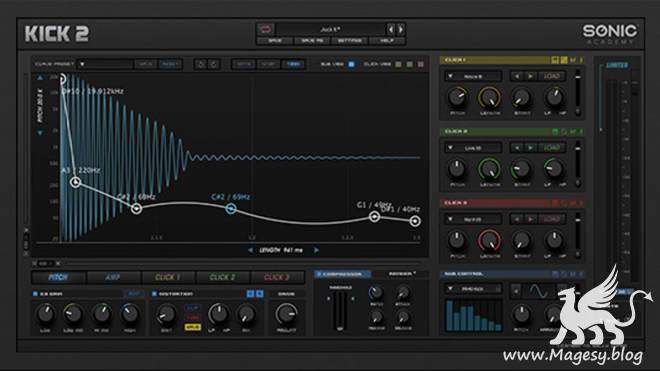Click first yellow icon in Click 1 header
660x371 pixels.
point(555,60)
